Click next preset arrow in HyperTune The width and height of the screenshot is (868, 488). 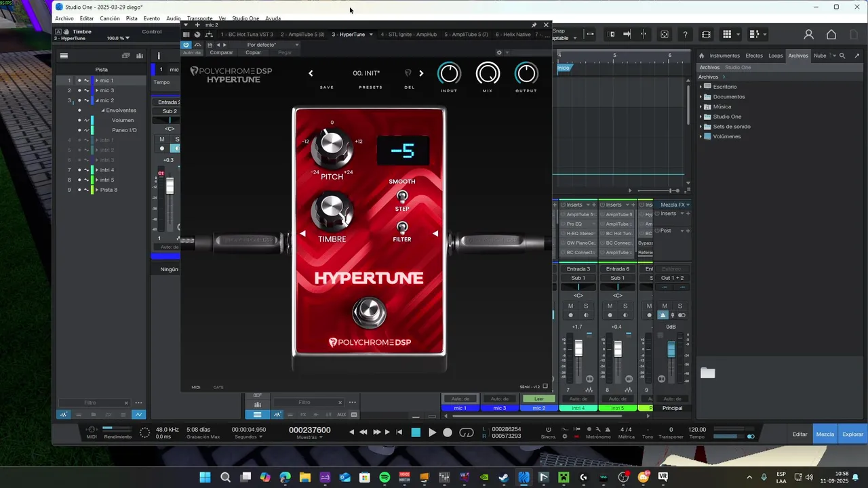[421, 73]
